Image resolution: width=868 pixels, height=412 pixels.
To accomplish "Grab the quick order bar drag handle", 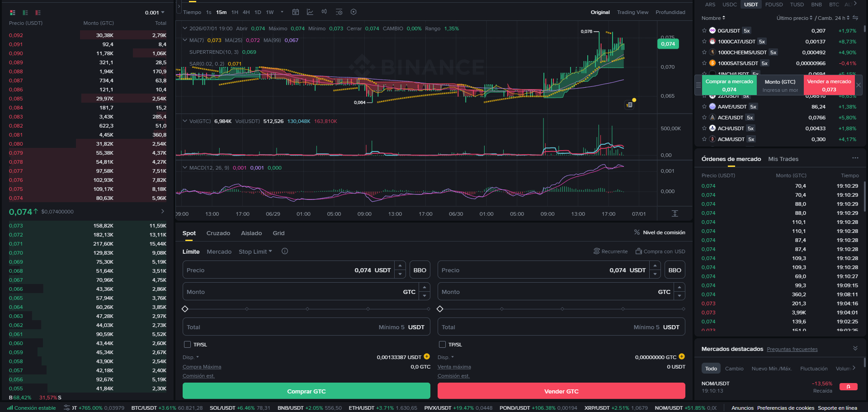I will pos(698,85).
